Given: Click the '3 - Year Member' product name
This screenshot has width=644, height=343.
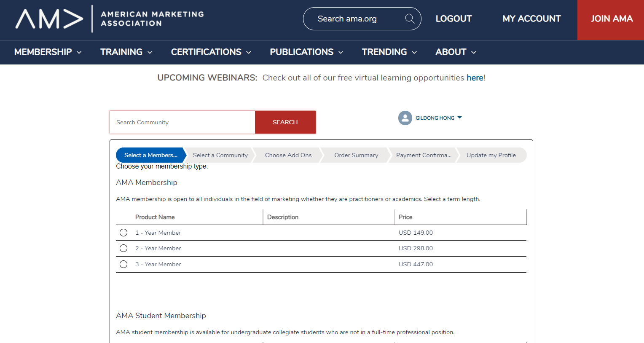Looking at the screenshot, I should pyautogui.click(x=158, y=264).
